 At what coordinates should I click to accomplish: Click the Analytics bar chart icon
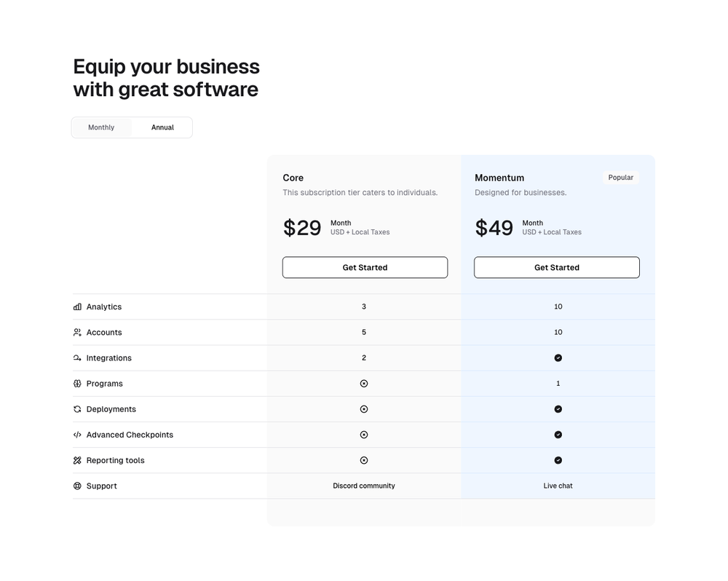click(x=77, y=307)
